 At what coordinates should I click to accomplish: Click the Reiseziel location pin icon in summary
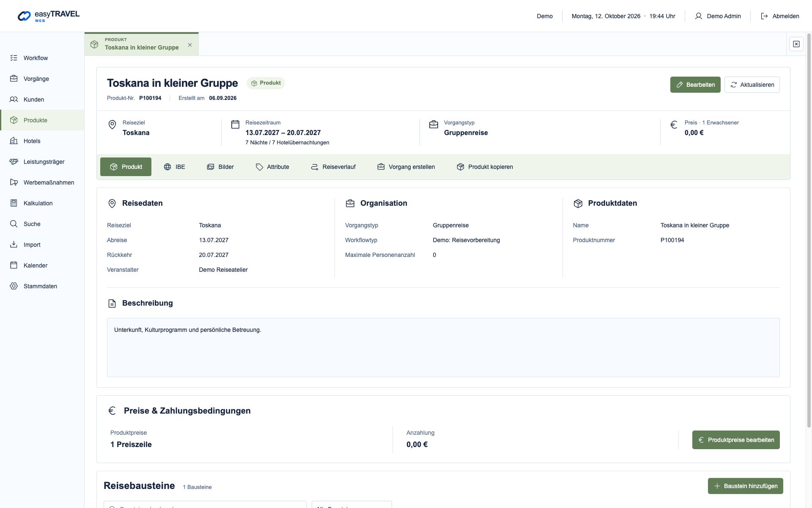point(112,124)
